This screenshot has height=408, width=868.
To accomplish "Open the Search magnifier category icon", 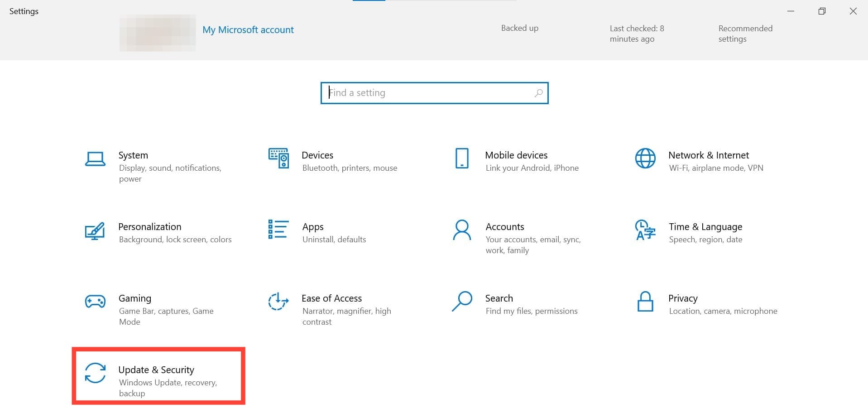I will point(462,302).
